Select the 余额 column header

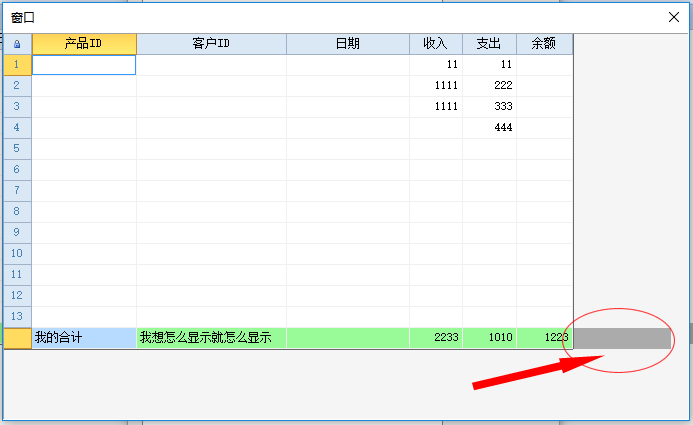544,44
